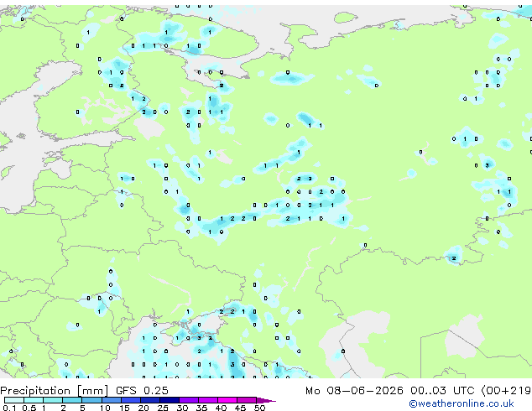Click the legend label '50'
Viewport: 532px width, 411px height.
point(259,408)
